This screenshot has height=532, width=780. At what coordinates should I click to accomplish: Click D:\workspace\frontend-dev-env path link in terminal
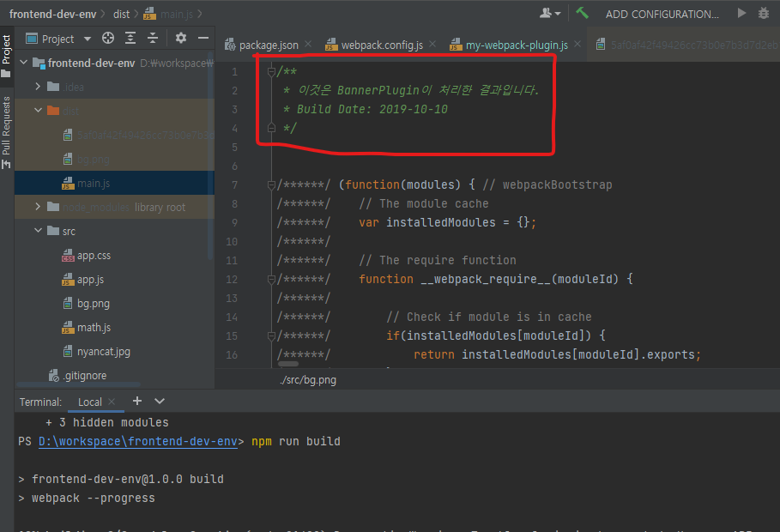click(138, 441)
